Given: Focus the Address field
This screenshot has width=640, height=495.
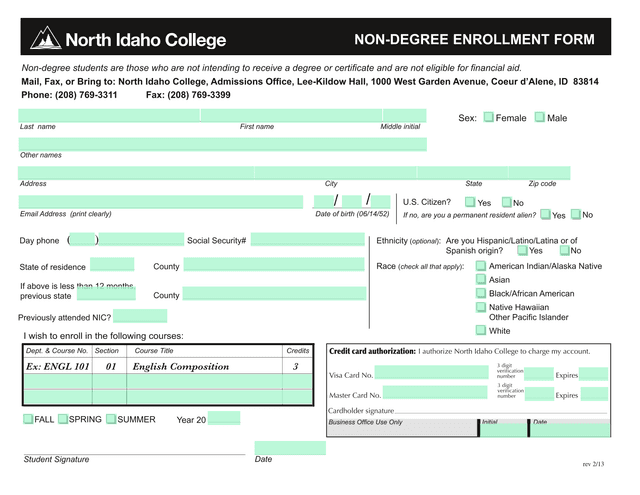Looking at the screenshot, I should click(x=136, y=173).
